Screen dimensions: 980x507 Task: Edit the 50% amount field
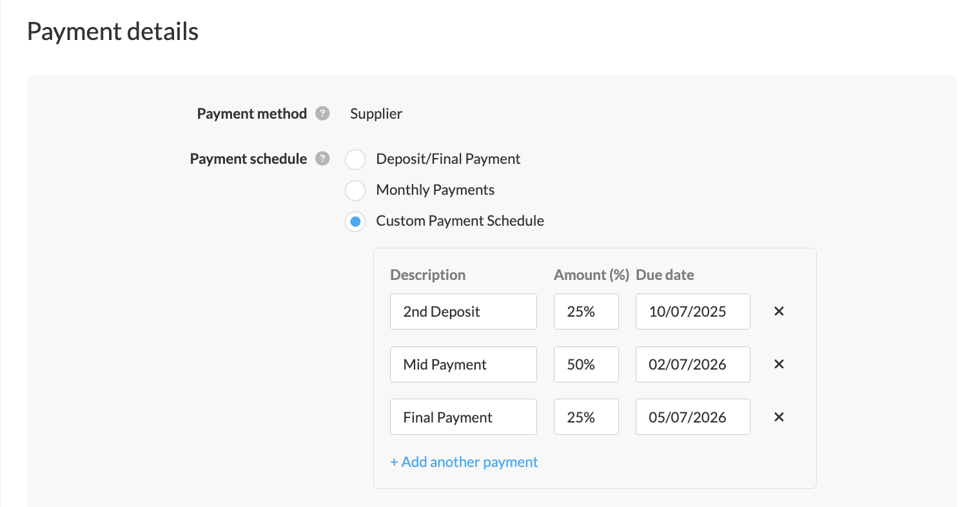[x=585, y=364]
